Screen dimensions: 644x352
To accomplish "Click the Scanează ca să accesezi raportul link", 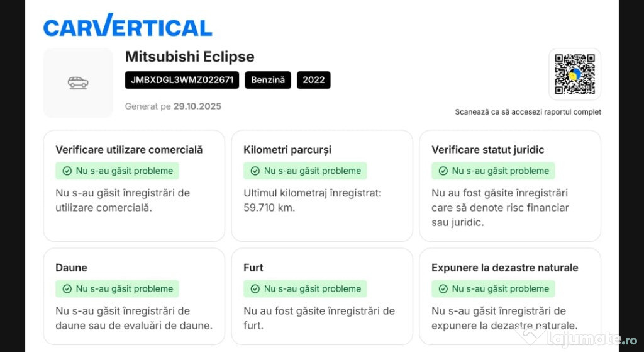I will [528, 112].
